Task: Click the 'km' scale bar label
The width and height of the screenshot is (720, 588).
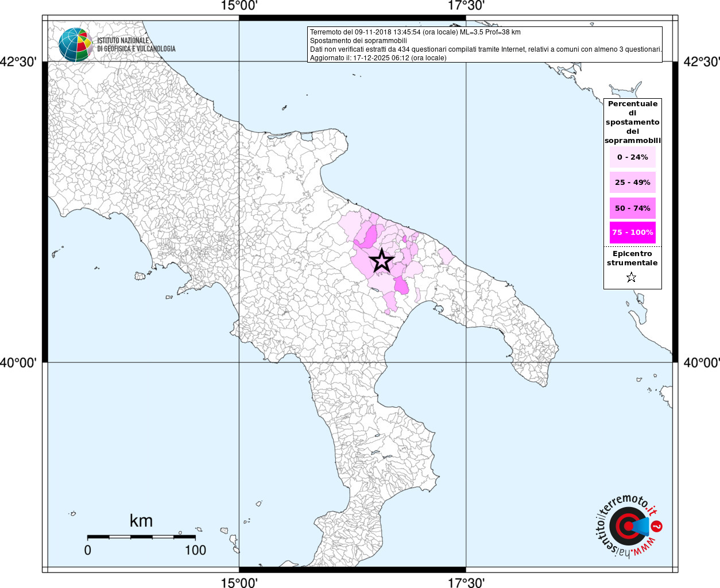Action: tap(141, 521)
